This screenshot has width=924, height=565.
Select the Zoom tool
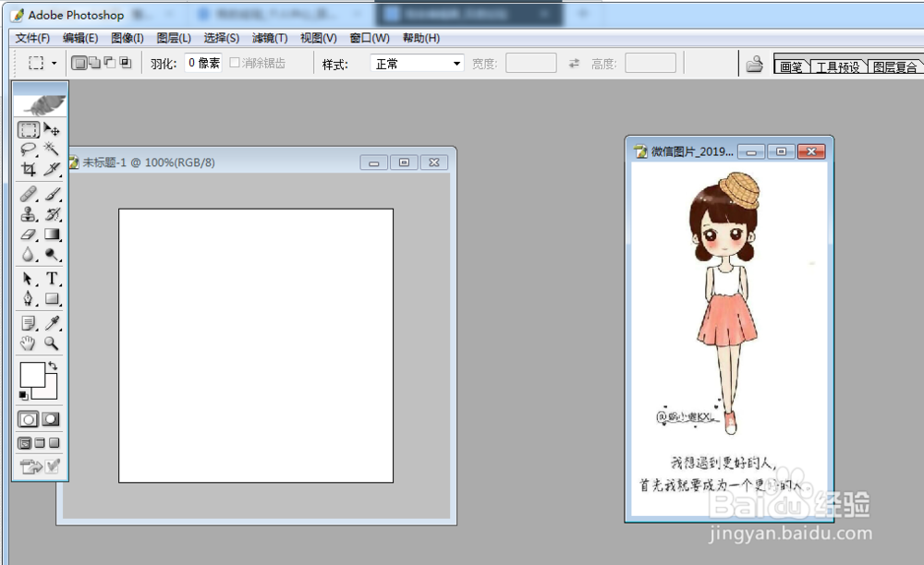click(52, 343)
